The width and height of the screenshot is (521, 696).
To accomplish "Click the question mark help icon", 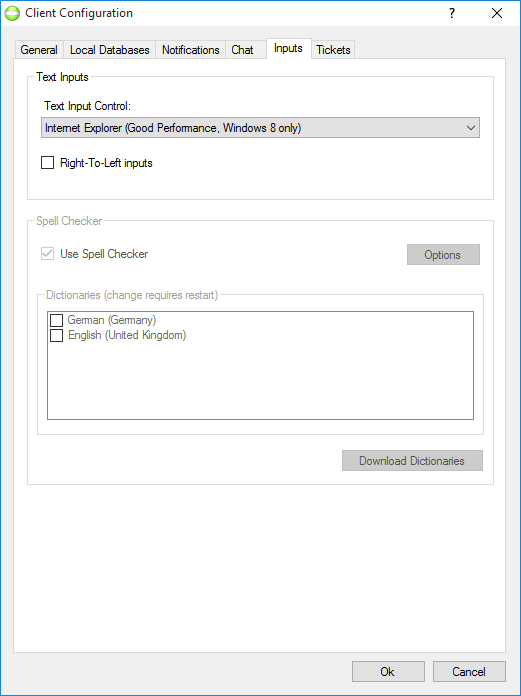I will click(x=451, y=13).
